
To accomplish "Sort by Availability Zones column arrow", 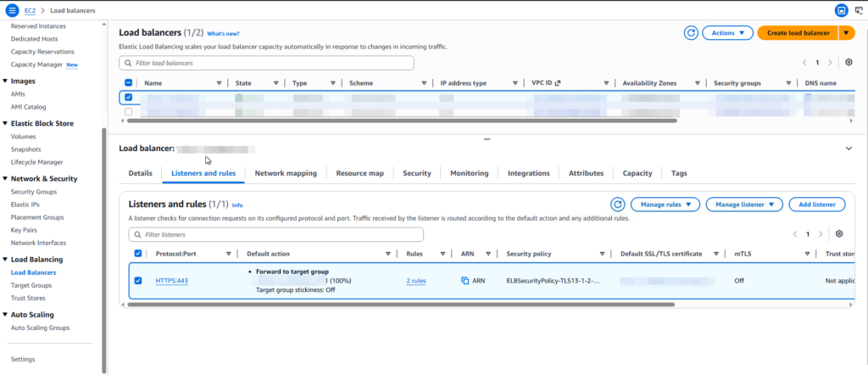I will pos(698,83).
